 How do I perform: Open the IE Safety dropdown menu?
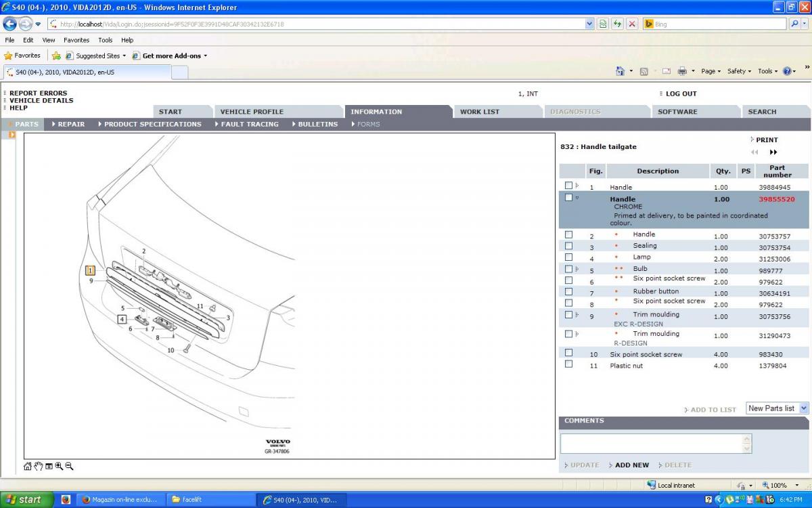739,71
